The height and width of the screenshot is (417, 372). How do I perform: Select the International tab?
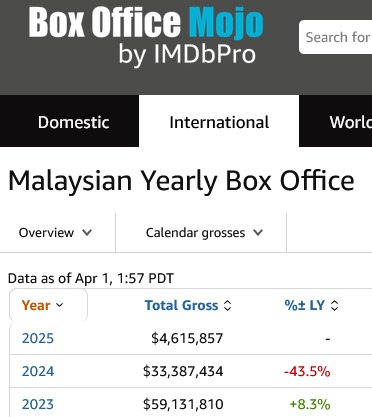tap(219, 122)
